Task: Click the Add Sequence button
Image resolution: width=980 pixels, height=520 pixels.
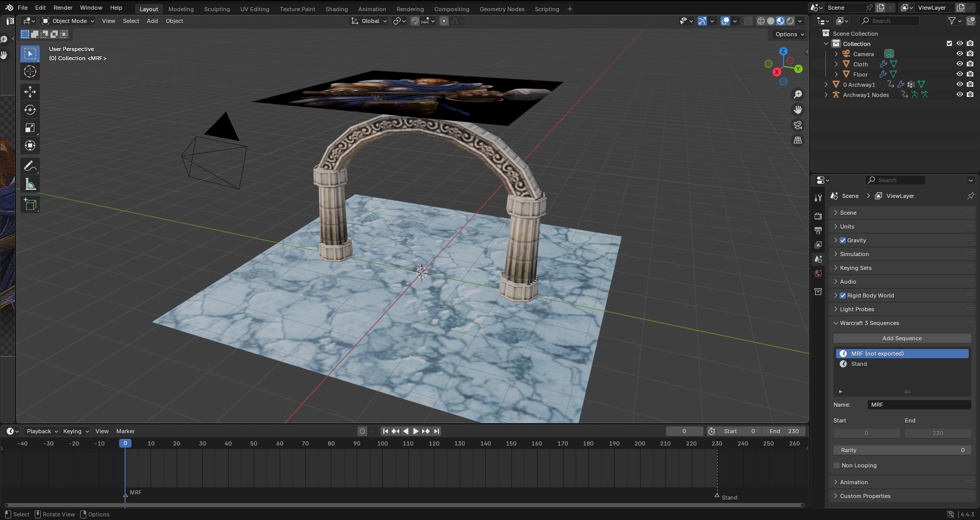Action: (901, 338)
